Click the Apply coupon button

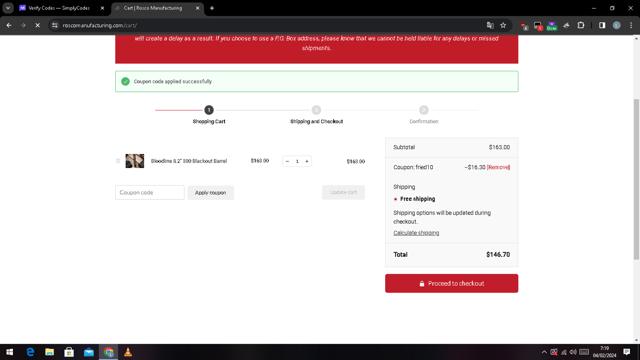211,193
